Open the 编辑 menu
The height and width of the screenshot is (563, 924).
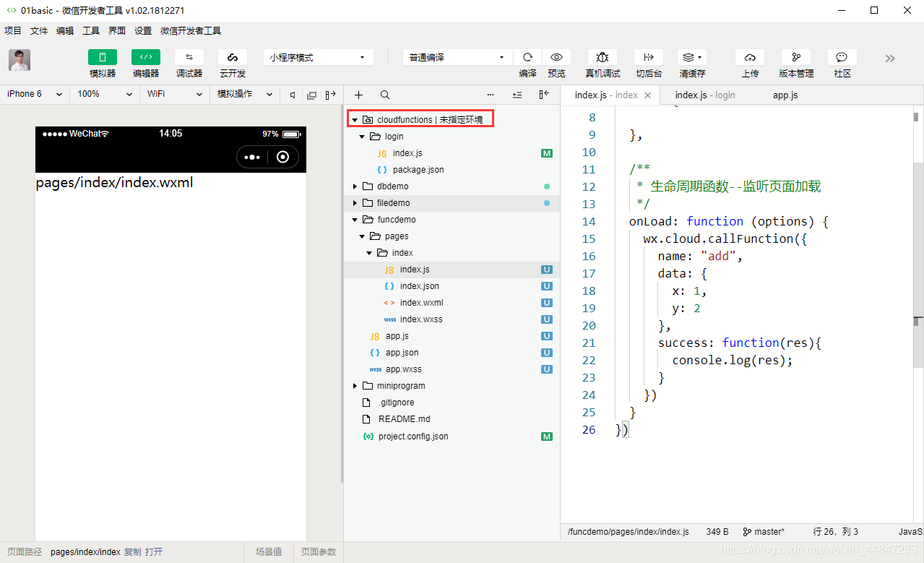pyautogui.click(x=65, y=31)
